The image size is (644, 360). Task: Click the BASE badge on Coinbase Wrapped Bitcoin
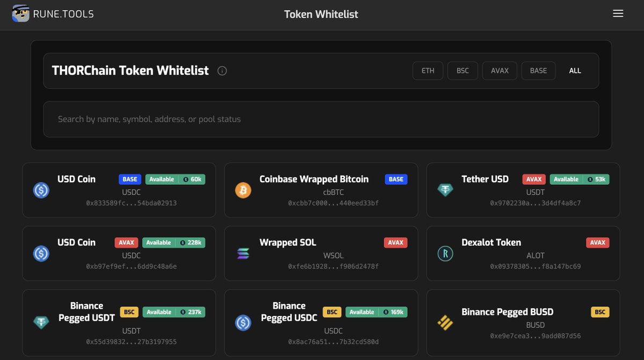(x=396, y=179)
